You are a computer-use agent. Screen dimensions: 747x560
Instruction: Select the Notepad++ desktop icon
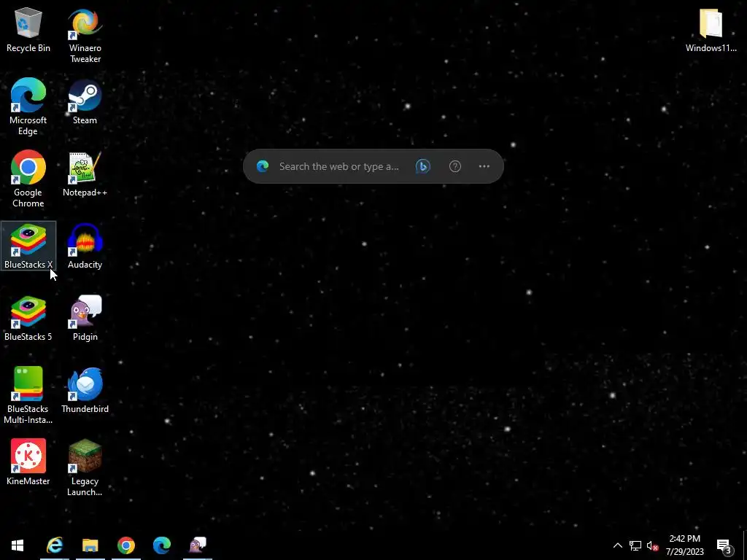tap(85, 174)
